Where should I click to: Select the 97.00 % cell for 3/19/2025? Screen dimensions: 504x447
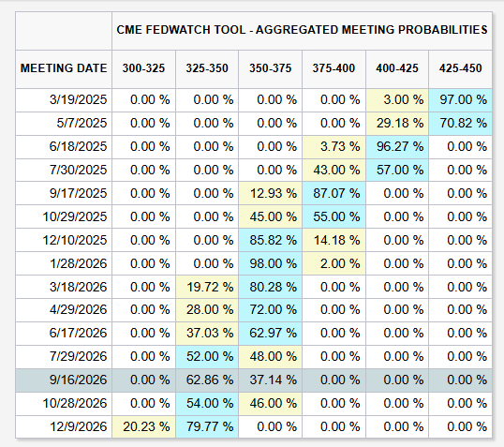coord(460,100)
